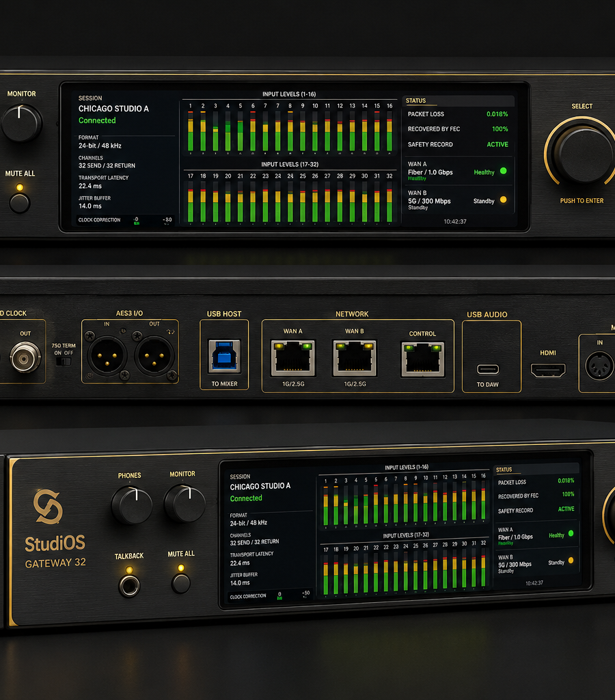Click the 'GATEWAY 32' model name
The image size is (615, 700).
(x=55, y=563)
